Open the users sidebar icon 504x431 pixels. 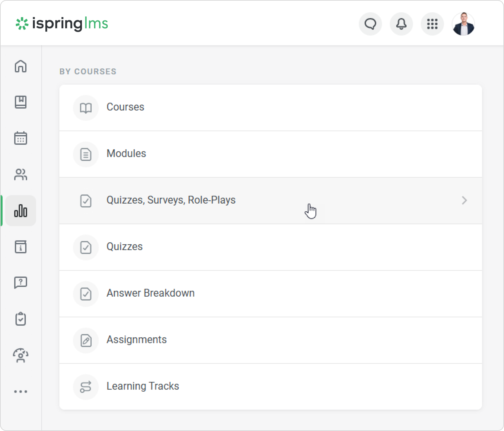21,174
